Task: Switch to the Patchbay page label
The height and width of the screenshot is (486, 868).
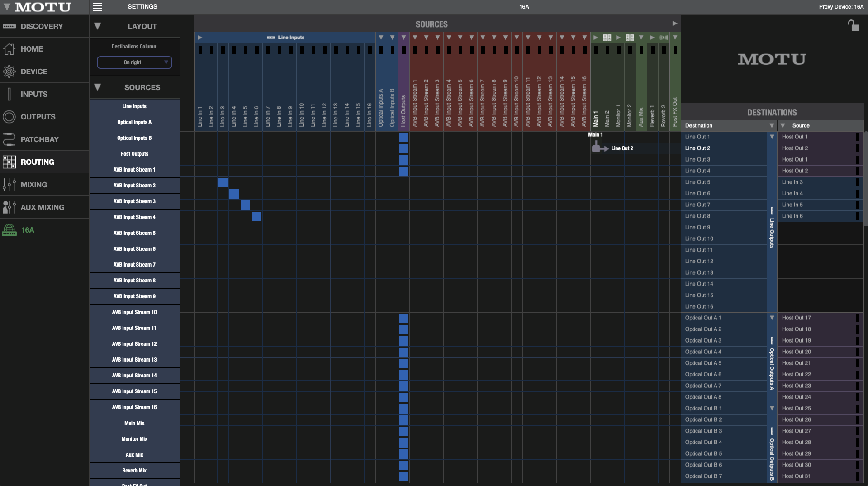Action: point(40,139)
